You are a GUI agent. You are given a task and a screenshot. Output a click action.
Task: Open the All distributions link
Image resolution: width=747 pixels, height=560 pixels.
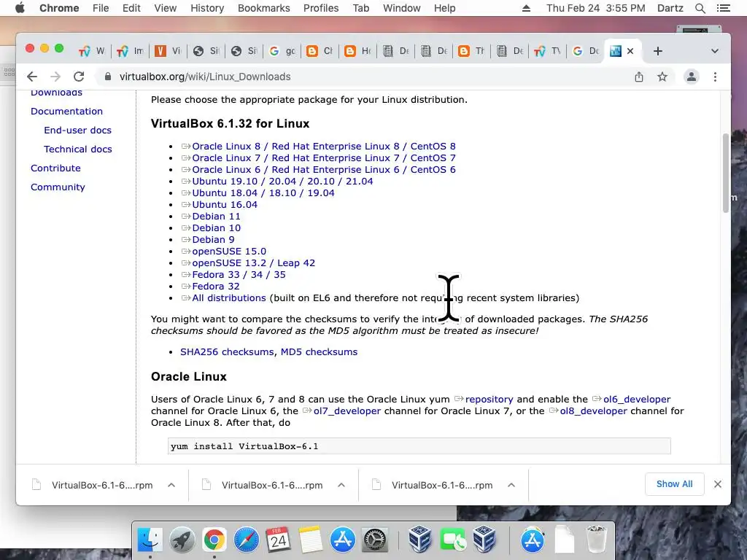click(228, 297)
